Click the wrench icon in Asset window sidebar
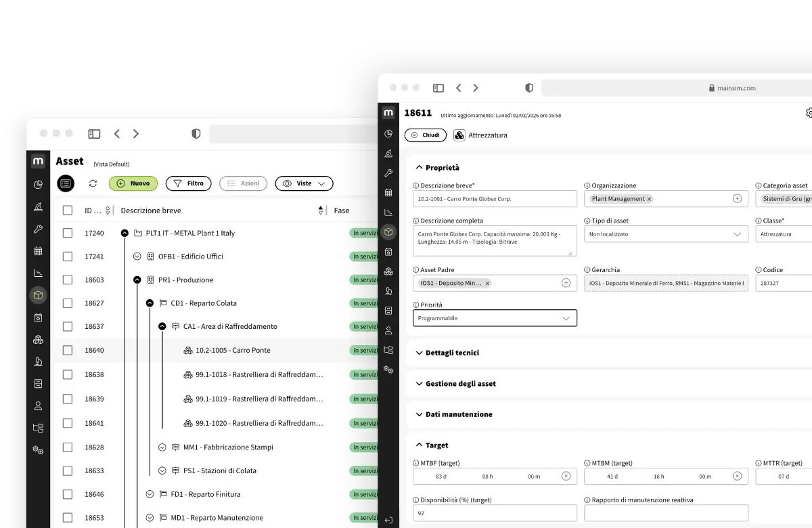812x528 pixels. pos(38,229)
